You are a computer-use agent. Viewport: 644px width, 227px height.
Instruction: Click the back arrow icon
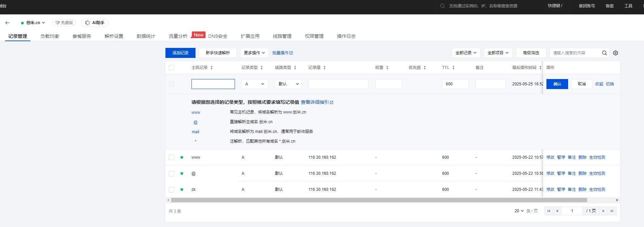[7, 23]
